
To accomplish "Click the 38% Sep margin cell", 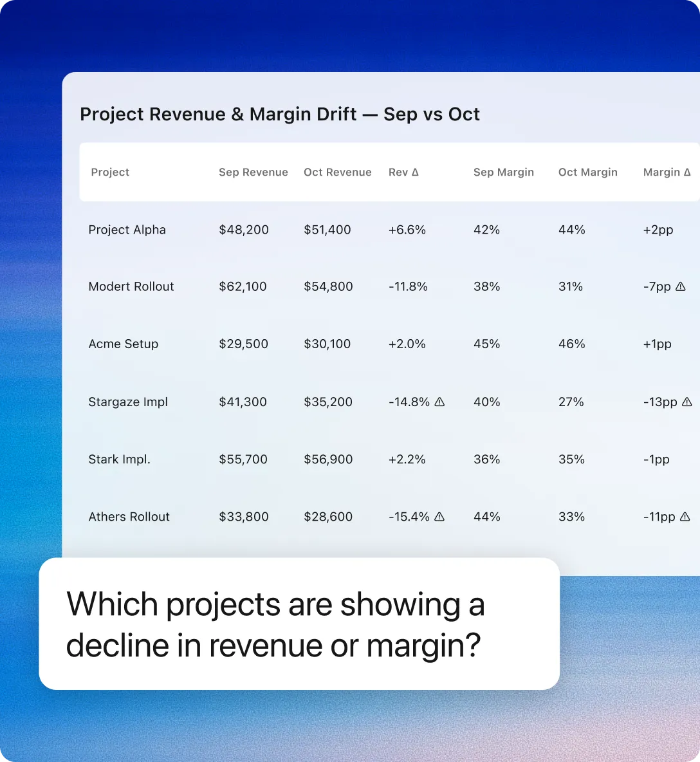I will coord(487,286).
